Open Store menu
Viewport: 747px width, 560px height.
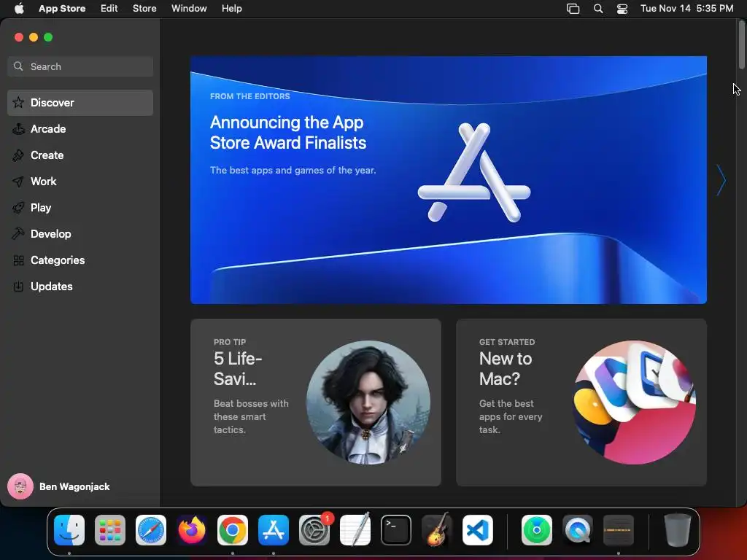[x=144, y=9]
